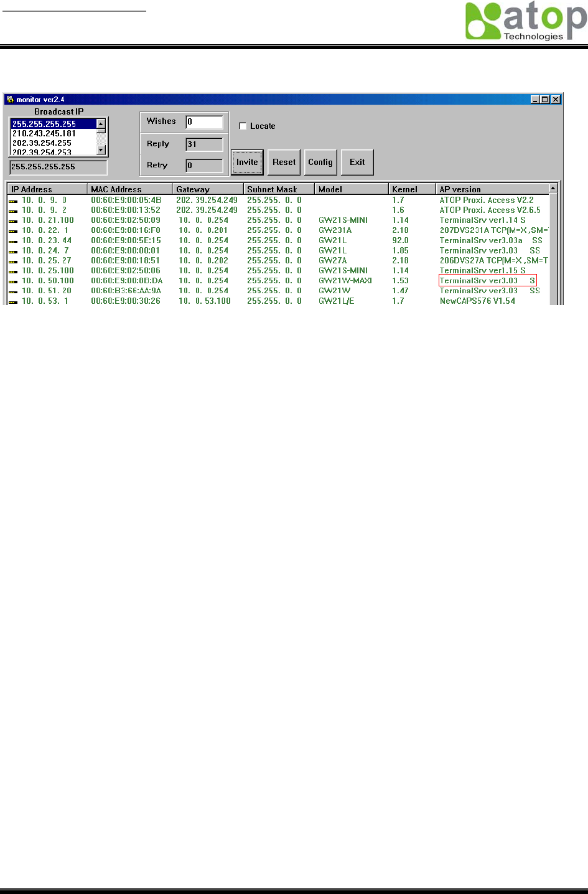
Task: Click the Exit button
Action: click(x=357, y=162)
